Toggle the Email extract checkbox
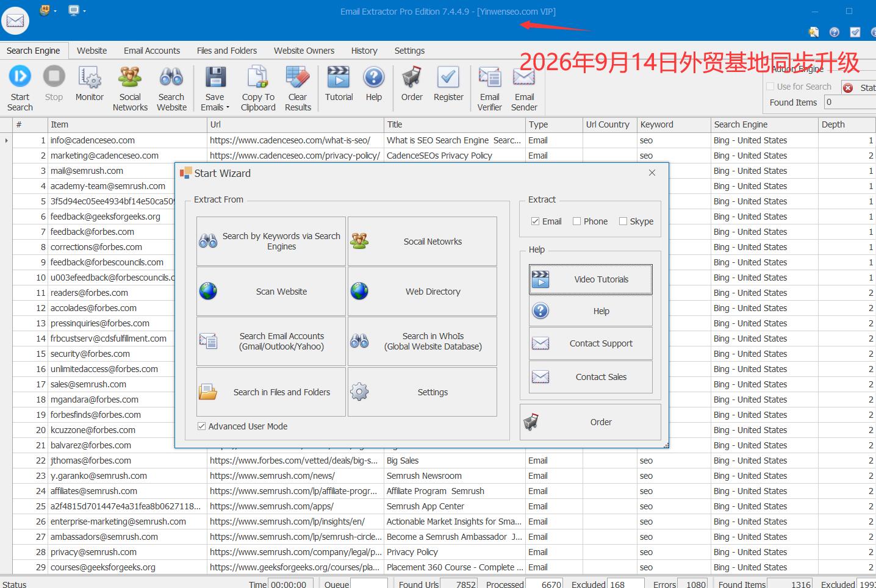876x588 pixels. (535, 221)
